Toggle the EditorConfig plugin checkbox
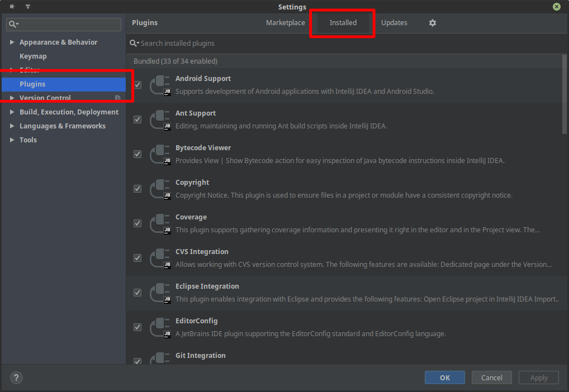This screenshot has height=392, width=569. (137, 327)
